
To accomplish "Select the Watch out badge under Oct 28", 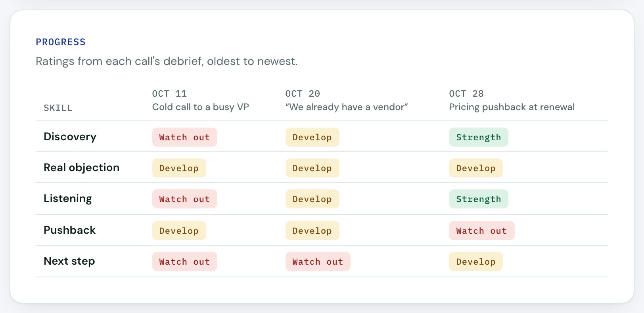I will 481,231.
